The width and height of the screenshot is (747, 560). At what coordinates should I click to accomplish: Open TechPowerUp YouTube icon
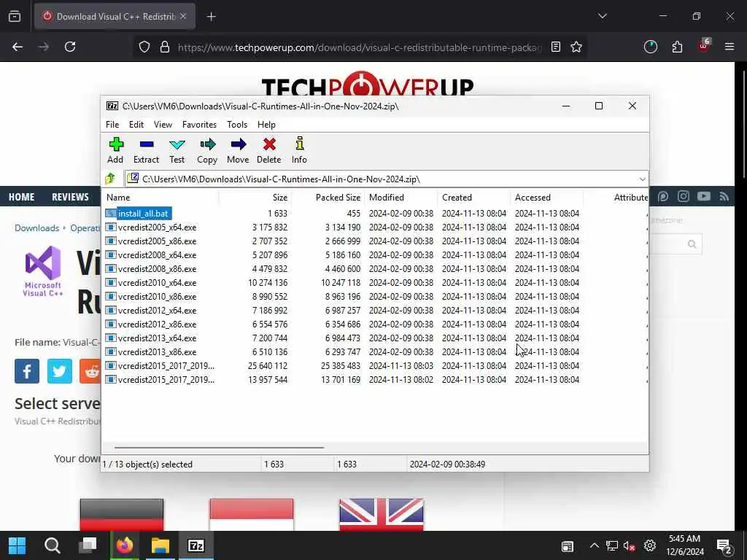tap(704, 196)
